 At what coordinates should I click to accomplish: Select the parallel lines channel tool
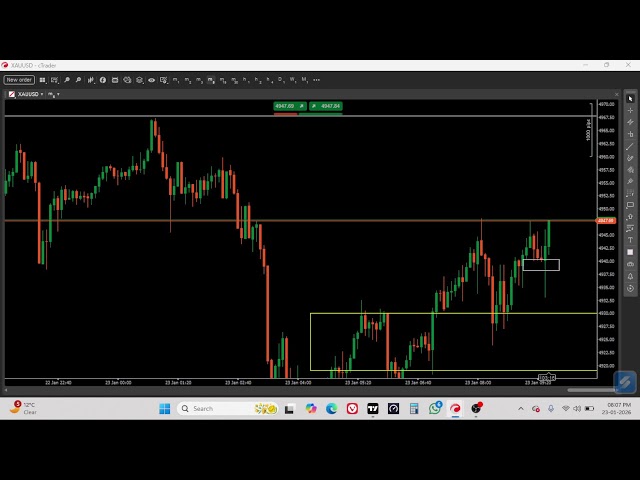(x=630, y=122)
